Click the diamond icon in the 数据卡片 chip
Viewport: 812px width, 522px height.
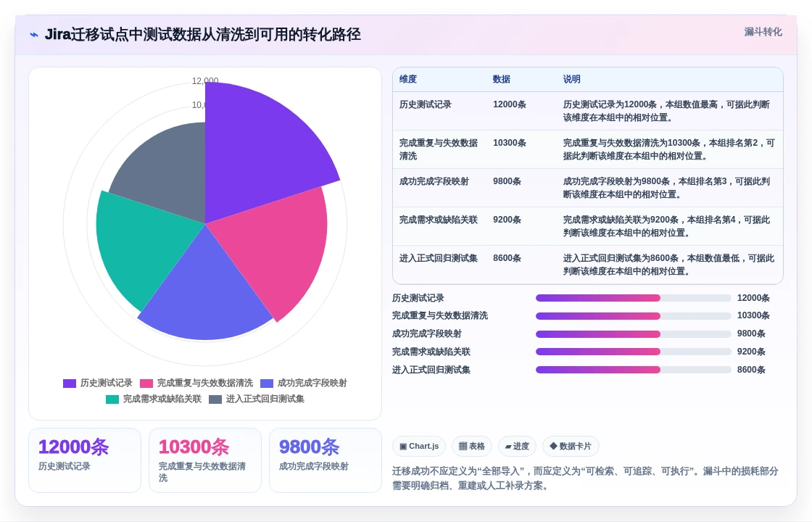pos(553,446)
